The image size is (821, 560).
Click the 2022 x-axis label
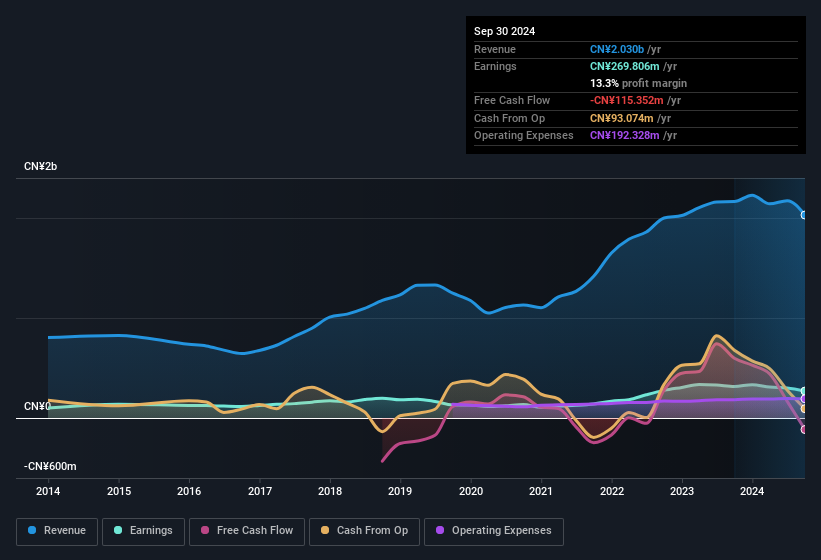(612, 491)
